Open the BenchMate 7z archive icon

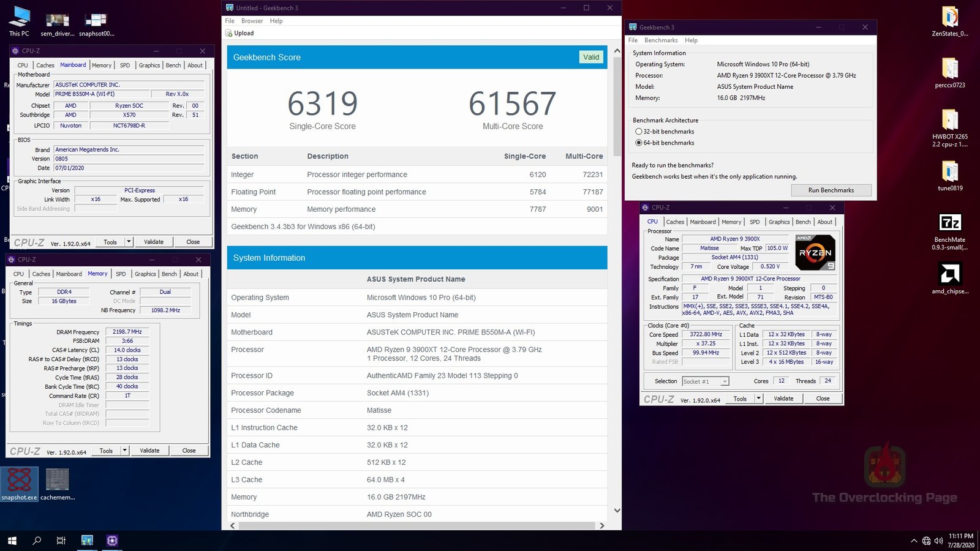pyautogui.click(x=949, y=223)
